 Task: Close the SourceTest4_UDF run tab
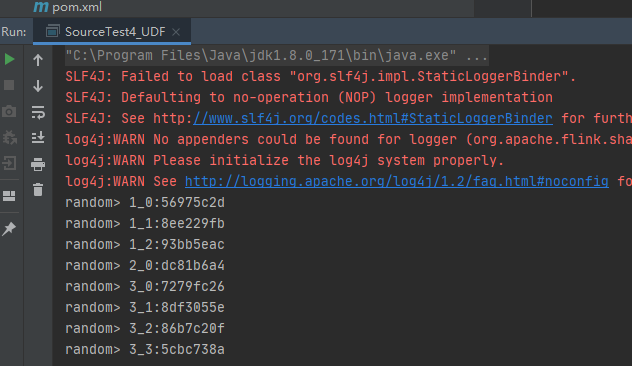point(176,32)
